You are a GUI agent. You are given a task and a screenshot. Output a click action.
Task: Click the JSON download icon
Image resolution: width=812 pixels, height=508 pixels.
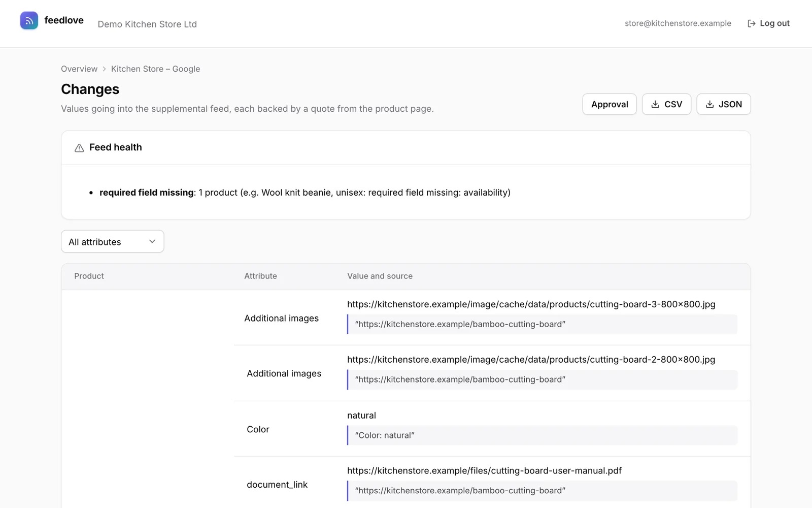pyautogui.click(x=709, y=104)
